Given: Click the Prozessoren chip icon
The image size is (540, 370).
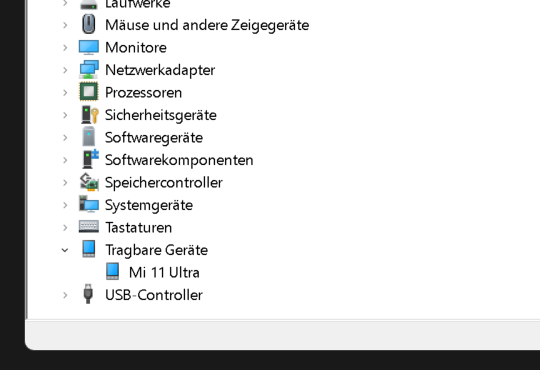Looking at the screenshot, I should (x=89, y=92).
